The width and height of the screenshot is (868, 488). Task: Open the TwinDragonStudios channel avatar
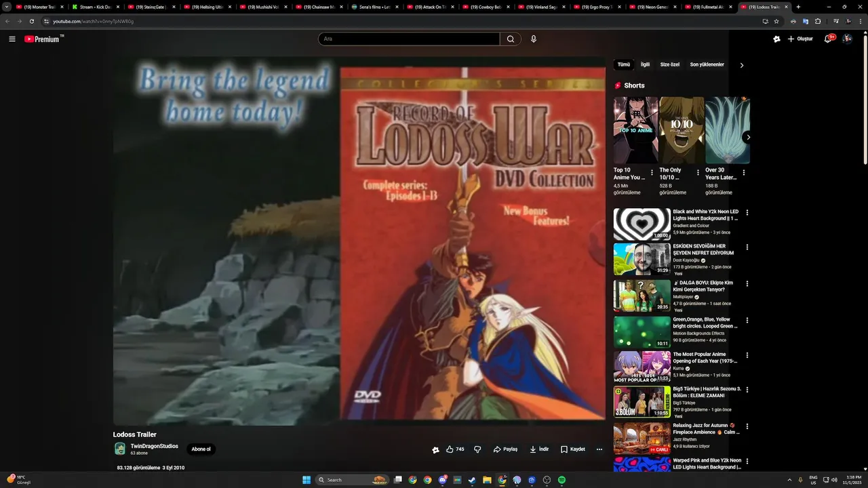pos(120,449)
